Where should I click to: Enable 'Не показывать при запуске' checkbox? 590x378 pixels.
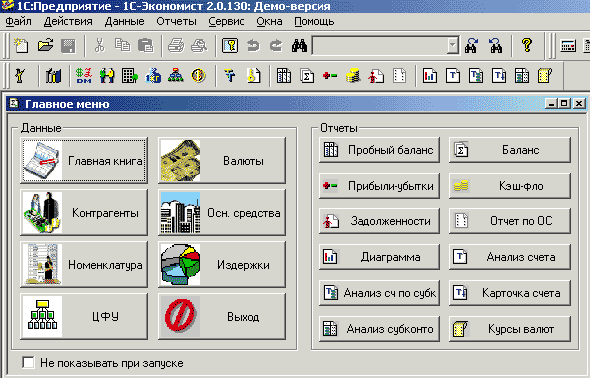(x=28, y=363)
